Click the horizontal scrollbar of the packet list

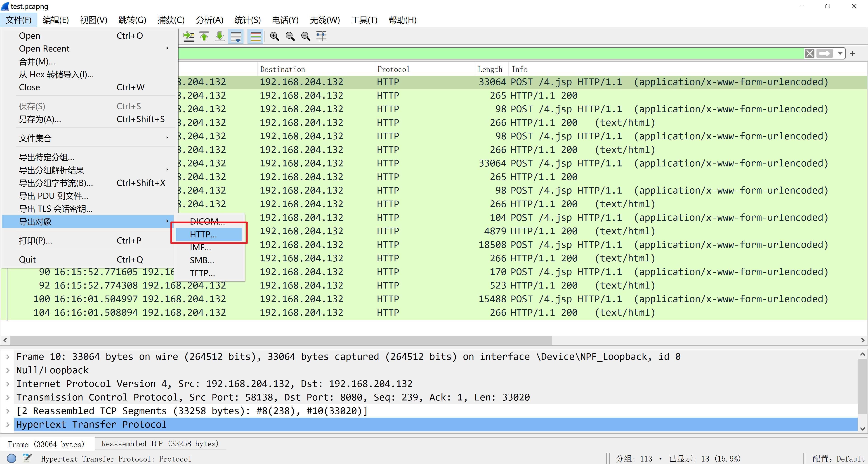coord(281,340)
